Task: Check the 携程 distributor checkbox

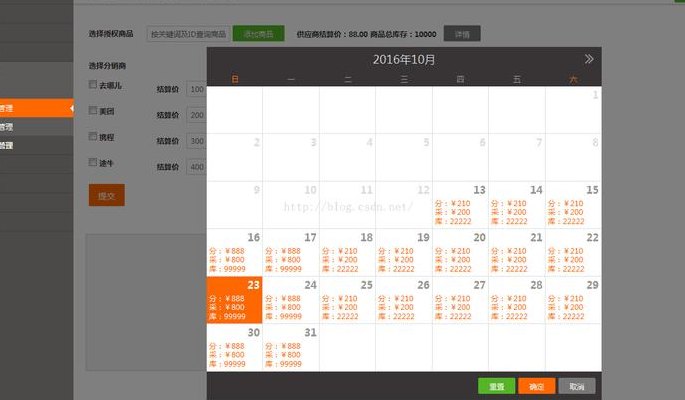Action: tap(93, 136)
